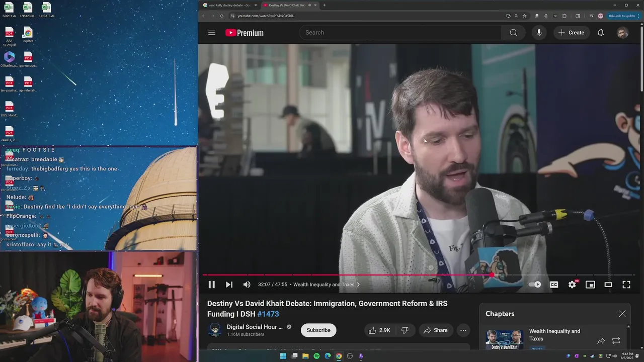Loop the Wealth Inequality chapter
The width and height of the screenshot is (644, 362).
click(x=616, y=341)
